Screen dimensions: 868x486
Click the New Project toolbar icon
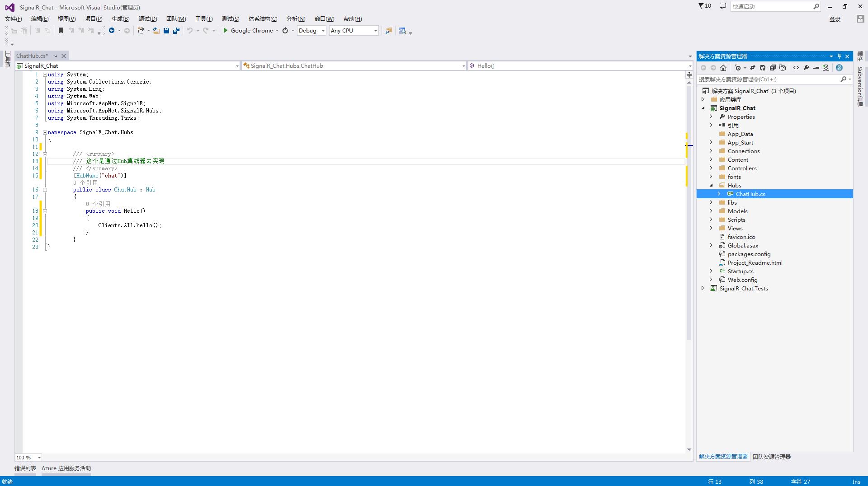coord(141,31)
